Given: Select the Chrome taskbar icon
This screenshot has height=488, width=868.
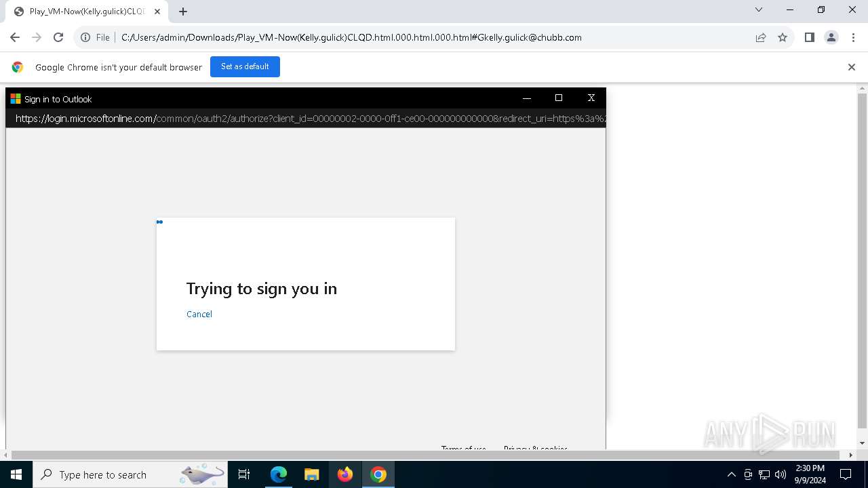Looking at the screenshot, I should [378, 474].
